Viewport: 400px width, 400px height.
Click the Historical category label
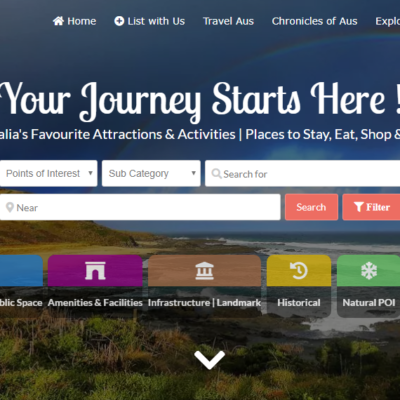tap(299, 303)
